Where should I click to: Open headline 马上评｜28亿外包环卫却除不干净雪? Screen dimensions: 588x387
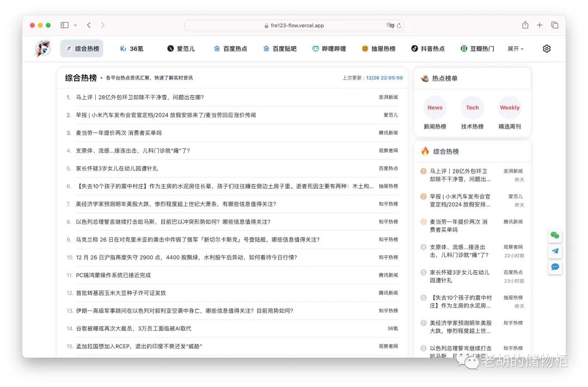click(140, 97)
